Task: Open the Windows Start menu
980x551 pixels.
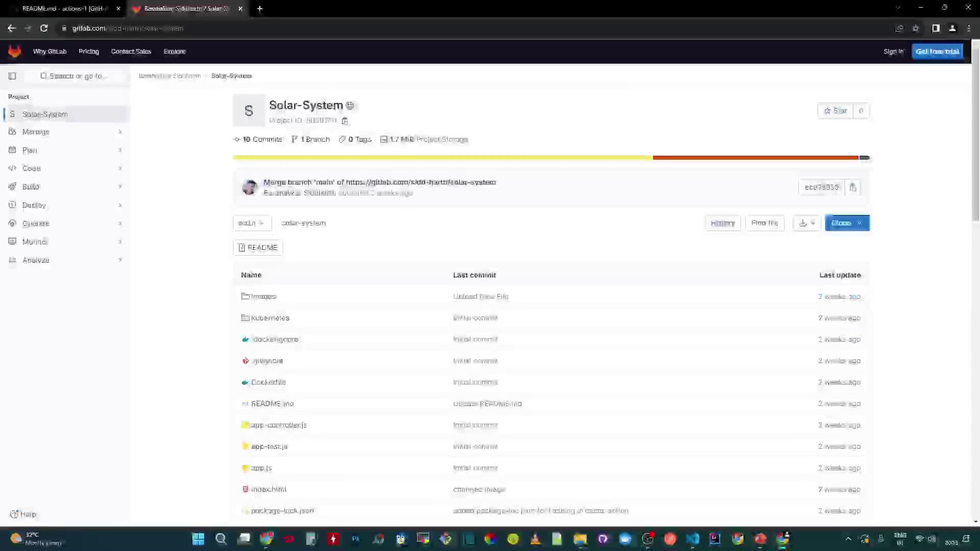Action: (x=198, y=539)
